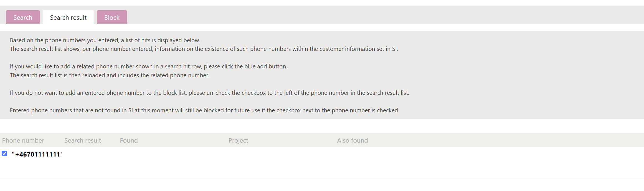Uncheck the checkbox beside the phone number
644x191 pixels.
4,153
